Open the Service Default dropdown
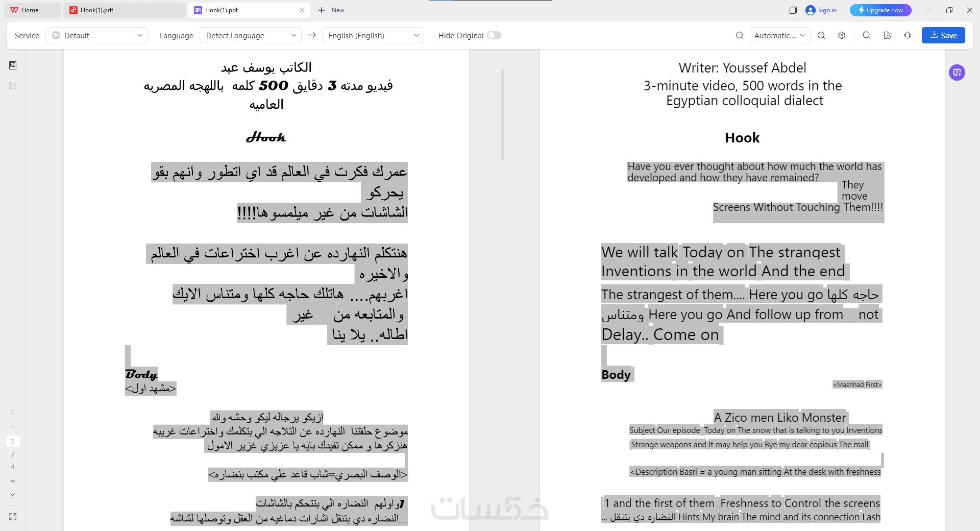Viewport: 980px width, 531px height. click(x=96, y=35)
